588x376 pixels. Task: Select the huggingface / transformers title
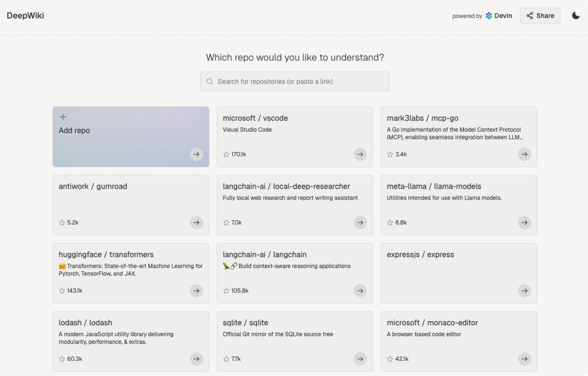point(106,255)
